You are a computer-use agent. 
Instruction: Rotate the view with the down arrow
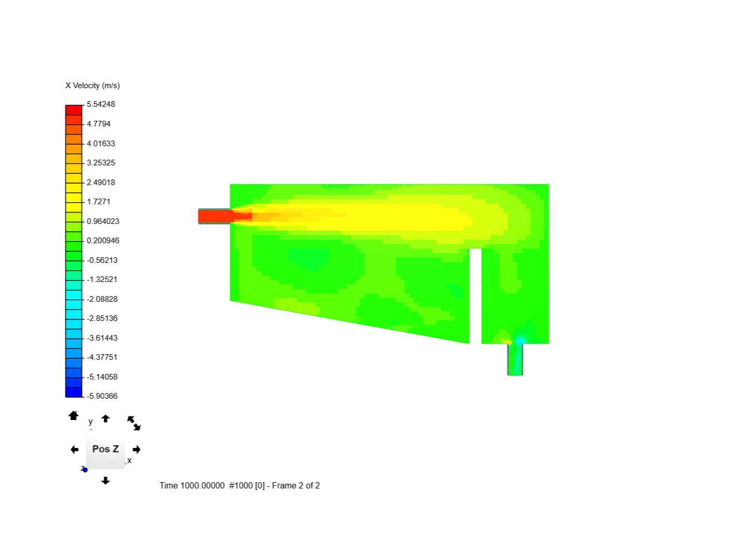pos(105,481)
